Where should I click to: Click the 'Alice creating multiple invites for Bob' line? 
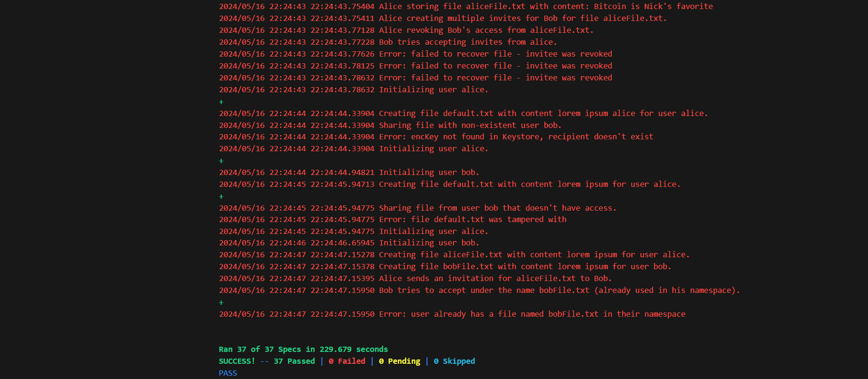443,18
